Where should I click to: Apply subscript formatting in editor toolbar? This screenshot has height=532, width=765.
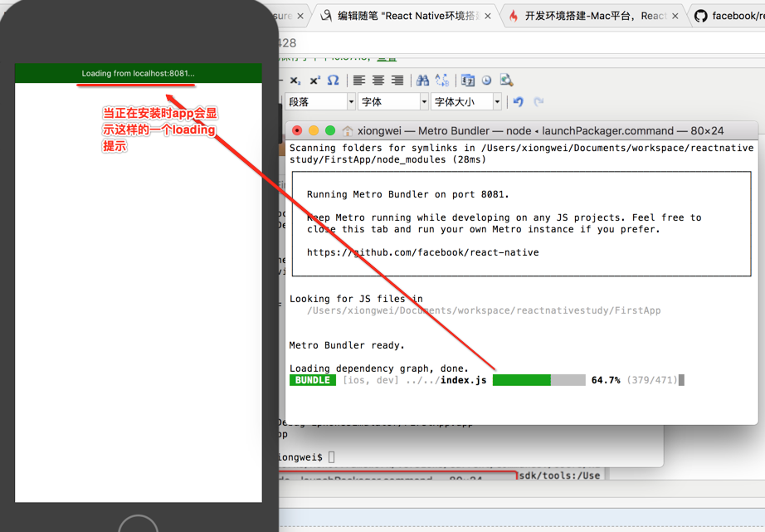(x=295, y=81)
